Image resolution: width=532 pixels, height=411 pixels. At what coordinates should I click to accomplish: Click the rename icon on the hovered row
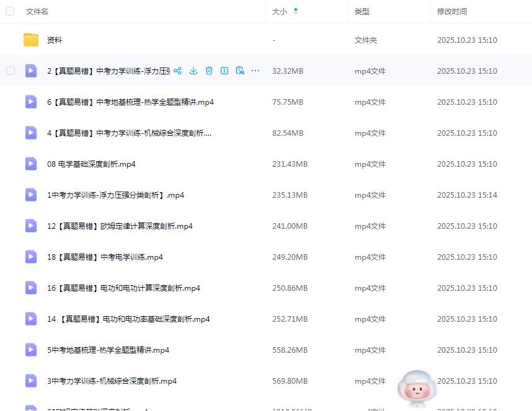(x=224, y=71)
